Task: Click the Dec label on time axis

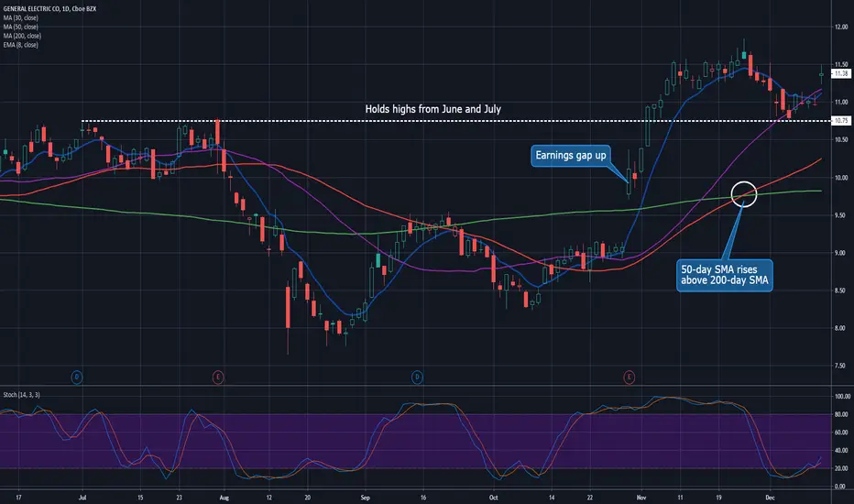Action: click(770, 498)
